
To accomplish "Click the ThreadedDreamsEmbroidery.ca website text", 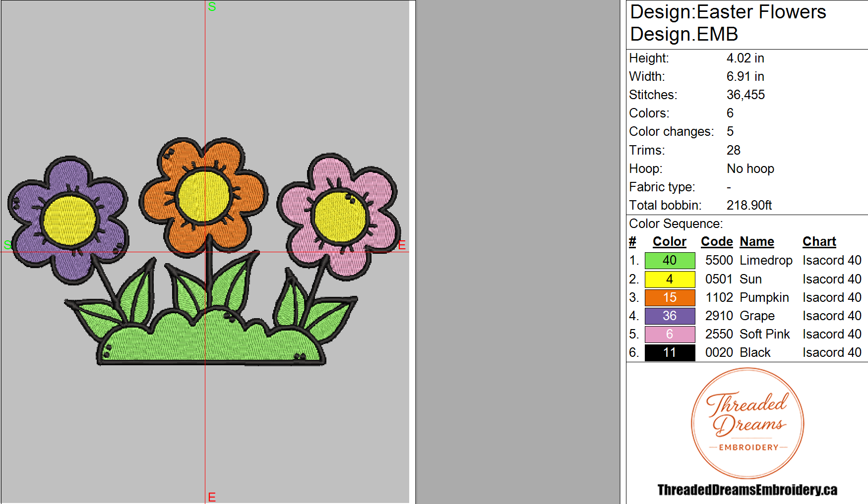I will tap(747, 490).
